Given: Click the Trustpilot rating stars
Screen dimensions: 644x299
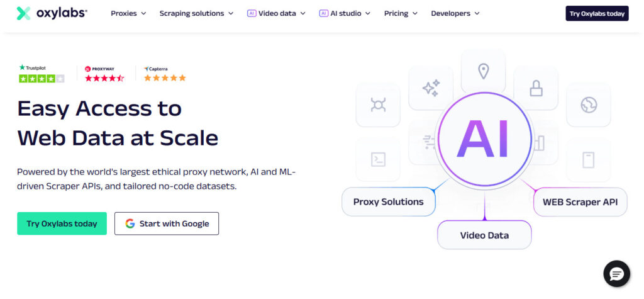Looking at the screenshot, I should click(x=42, y=79).
